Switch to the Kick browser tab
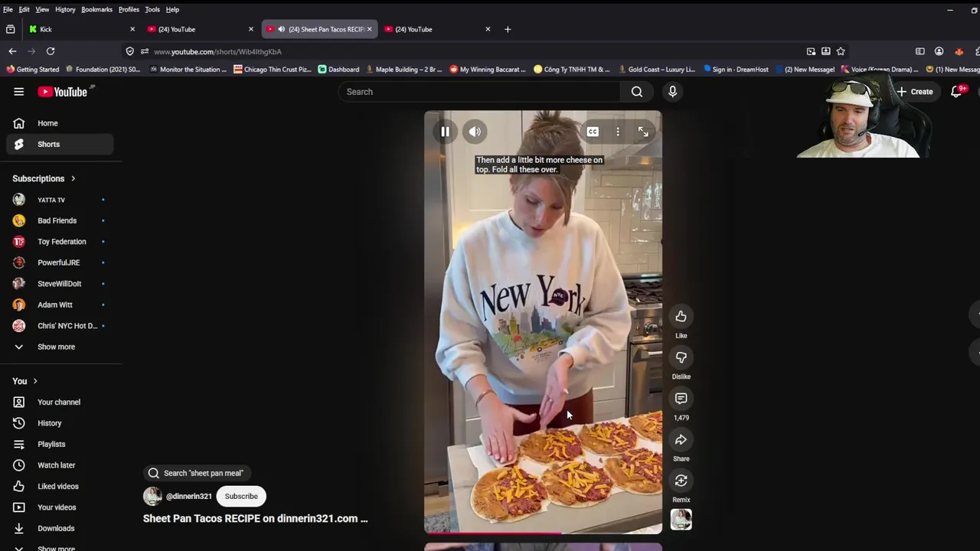Image resolution: width=980 pixels, height=551 pixels. (80, 29)
